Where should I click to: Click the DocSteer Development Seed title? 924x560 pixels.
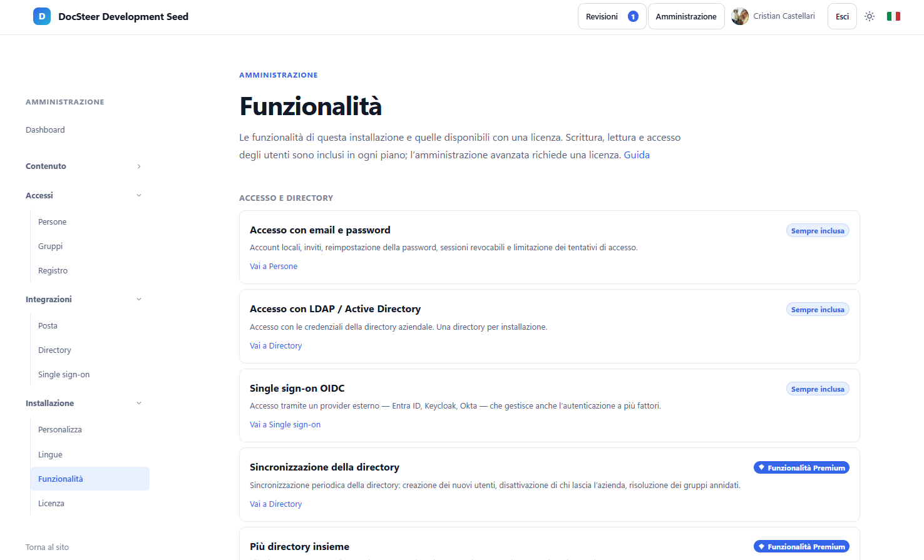(123, 17)
